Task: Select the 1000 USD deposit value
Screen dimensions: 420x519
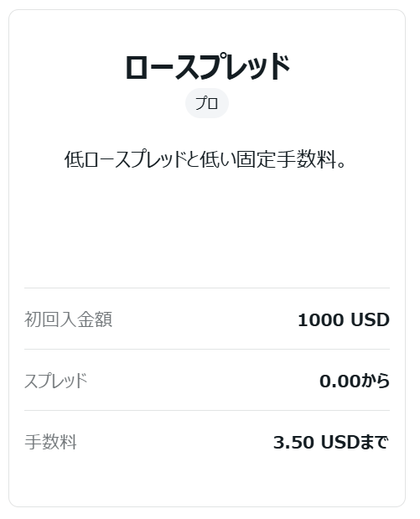Action: pos(344,320)
